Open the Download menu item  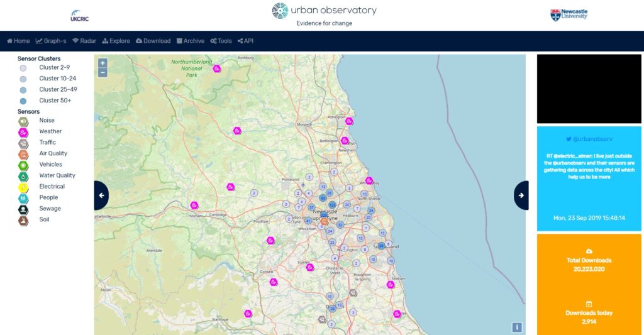tap(153, 41)
